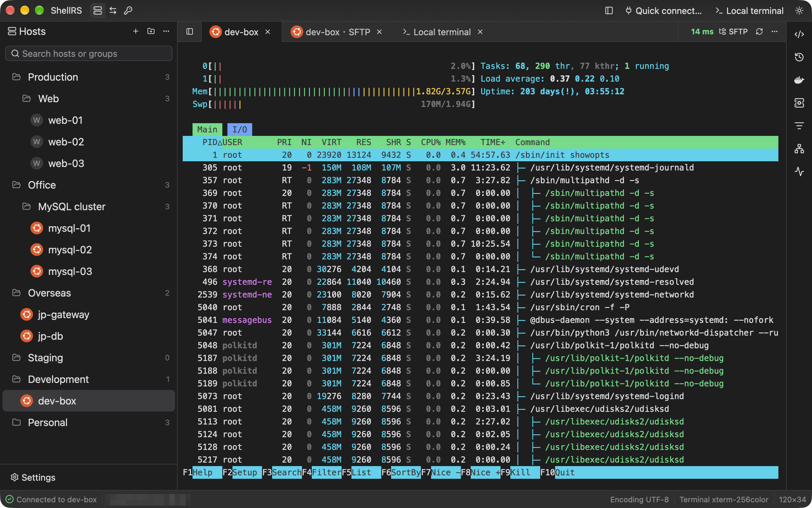
Task: Create new group folder icon
Action: coord(151,31)
